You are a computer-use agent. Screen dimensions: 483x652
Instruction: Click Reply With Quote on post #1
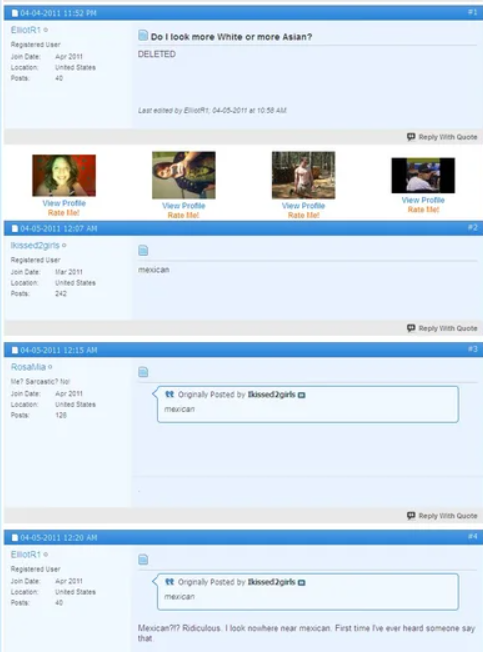click(442, 137)
